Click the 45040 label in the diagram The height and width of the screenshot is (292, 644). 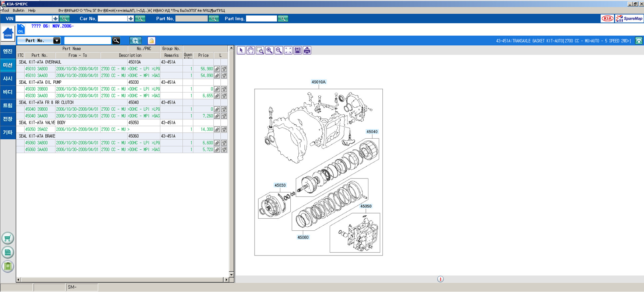[372, 132]
